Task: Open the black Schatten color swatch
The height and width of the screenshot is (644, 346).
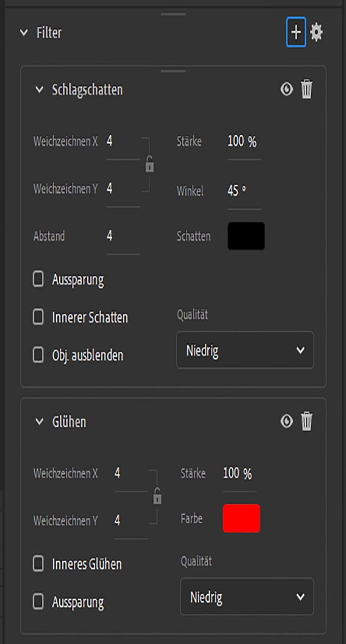Action: pyautogui.click(x=245, y=236)
